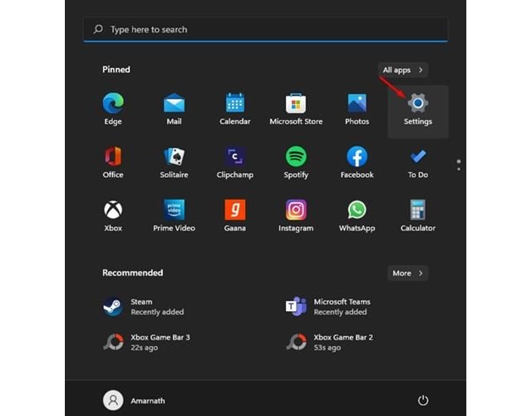Viewport: 532px width, 416px height.
Task: Launch the Office app
Action: (x=113, y=163)
